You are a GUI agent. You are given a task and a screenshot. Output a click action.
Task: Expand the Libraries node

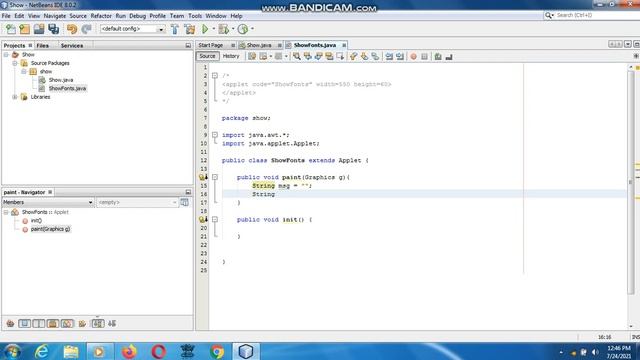click(15, 97)
